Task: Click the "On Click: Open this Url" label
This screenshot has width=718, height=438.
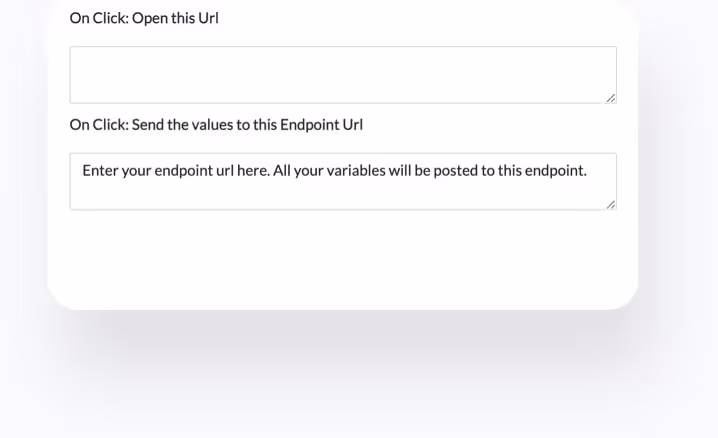Action: tap(144, 18)
